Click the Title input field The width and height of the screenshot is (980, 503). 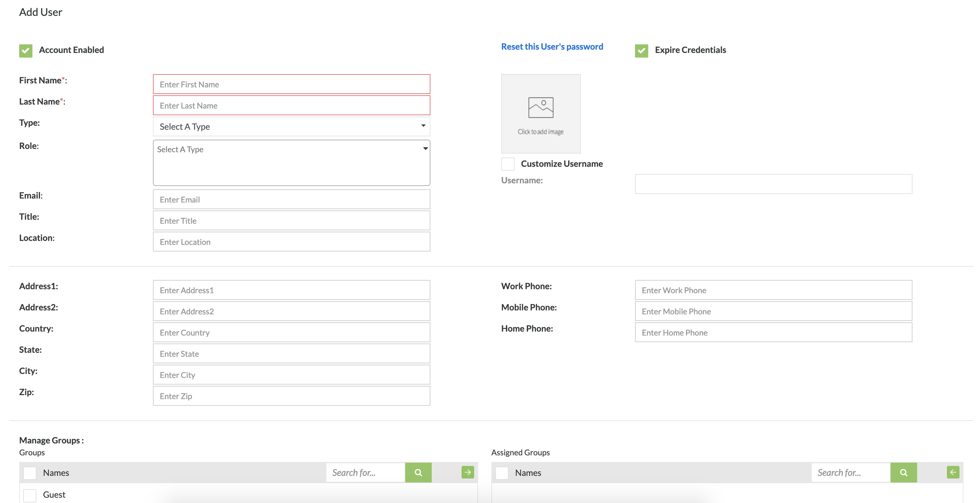[291, 220]
